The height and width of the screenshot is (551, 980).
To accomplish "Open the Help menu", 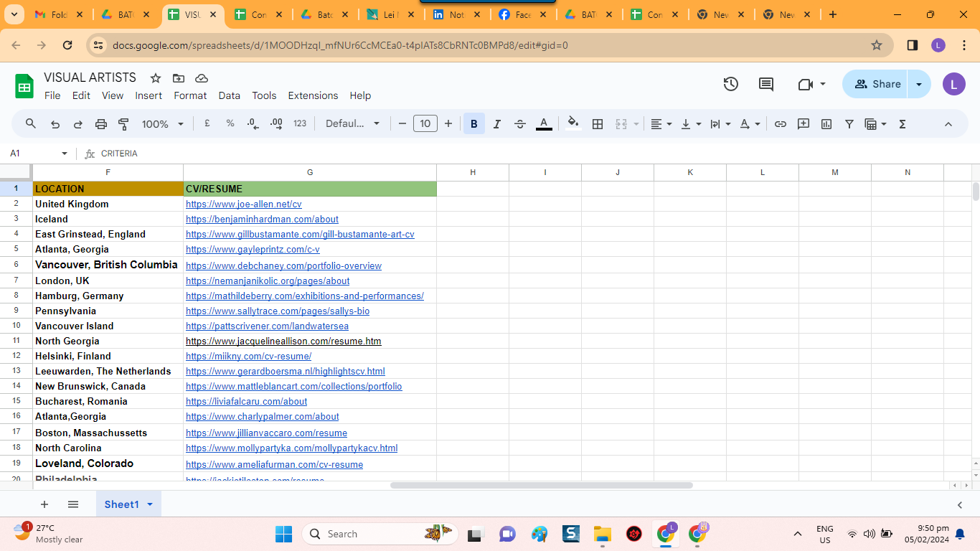I will 360,95.
